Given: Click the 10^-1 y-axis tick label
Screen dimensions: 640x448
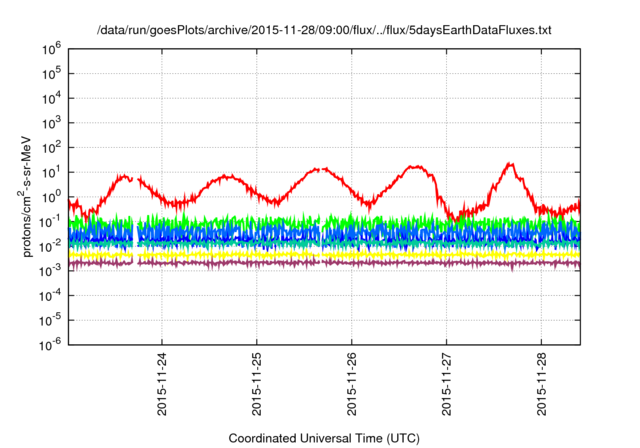Looking at the screenshot, I should [50, 222].
